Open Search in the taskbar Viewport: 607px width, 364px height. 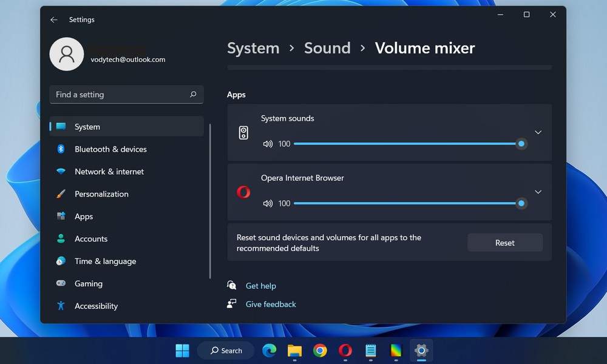(226, 351)
